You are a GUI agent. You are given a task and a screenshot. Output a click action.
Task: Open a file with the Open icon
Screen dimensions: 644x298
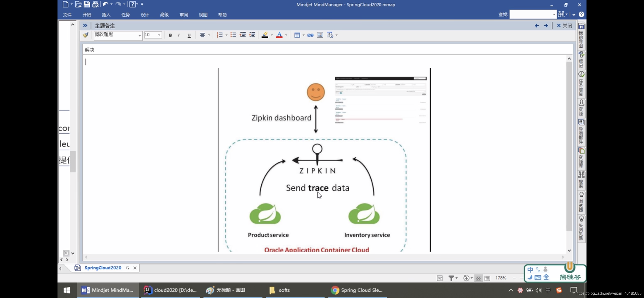coord(78,4)
